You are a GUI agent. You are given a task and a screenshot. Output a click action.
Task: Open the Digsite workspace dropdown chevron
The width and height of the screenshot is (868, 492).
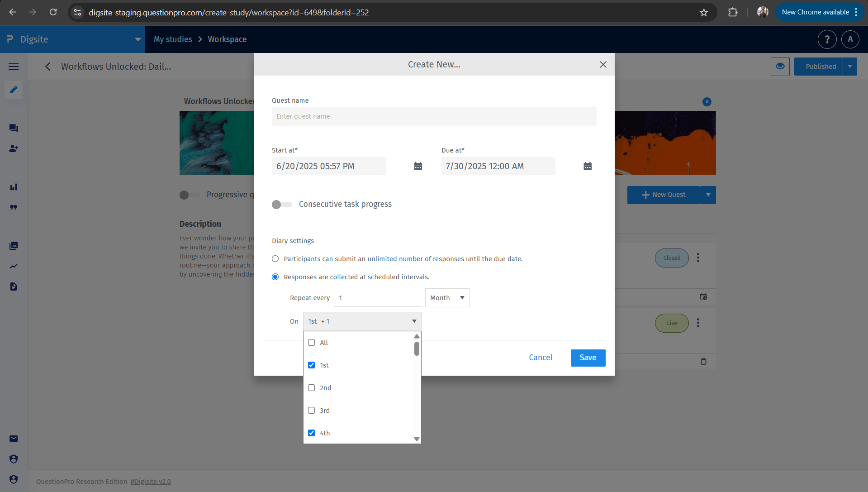(x=138, y=39)
